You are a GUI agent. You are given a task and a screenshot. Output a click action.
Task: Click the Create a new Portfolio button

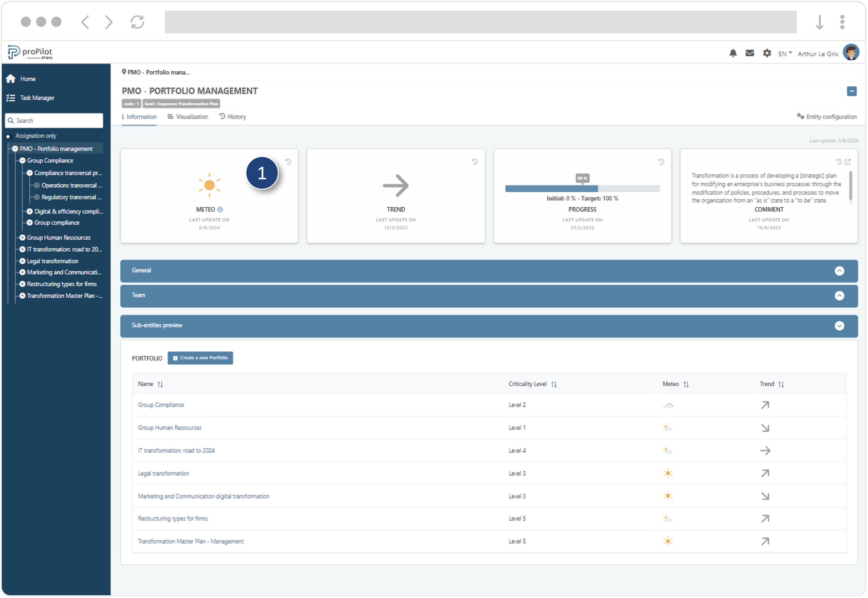click(200, 358)
